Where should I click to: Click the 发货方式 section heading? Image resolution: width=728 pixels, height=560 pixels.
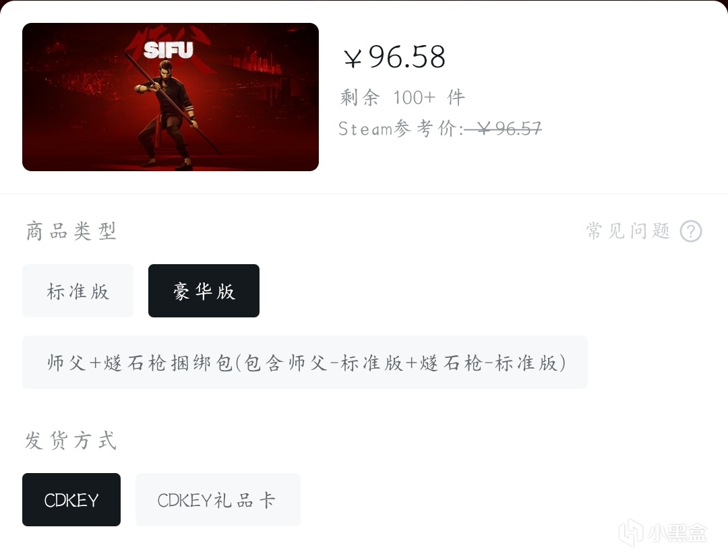click(71, 440)
